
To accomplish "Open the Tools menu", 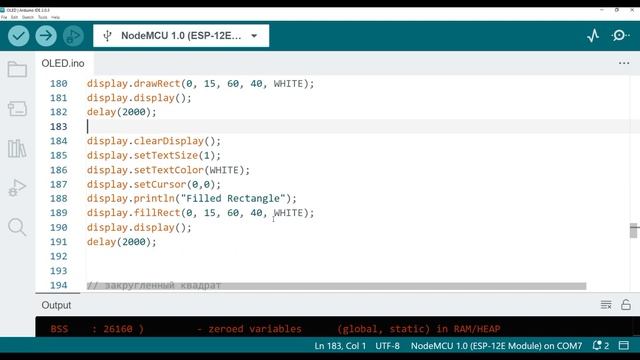I will click(42, 17).
